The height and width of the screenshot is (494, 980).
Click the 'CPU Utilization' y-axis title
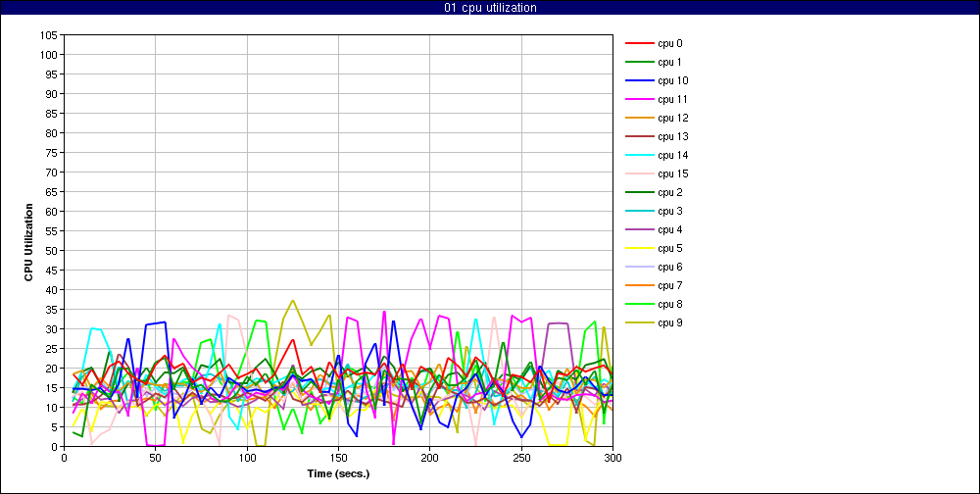point(28,241)
